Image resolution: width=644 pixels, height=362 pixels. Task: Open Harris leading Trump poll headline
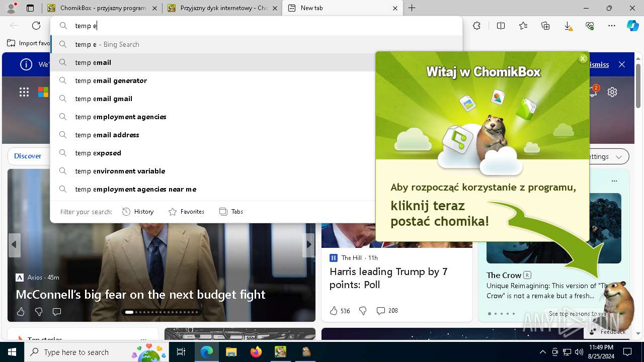point(388,278)
